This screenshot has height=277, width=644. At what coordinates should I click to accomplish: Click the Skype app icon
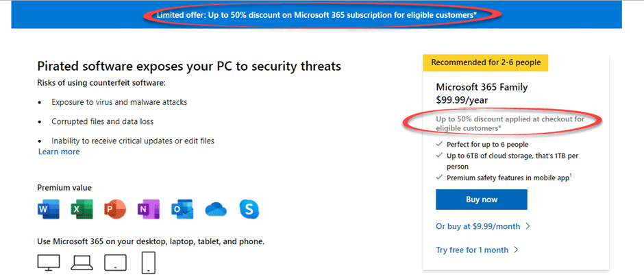point(249,210)
